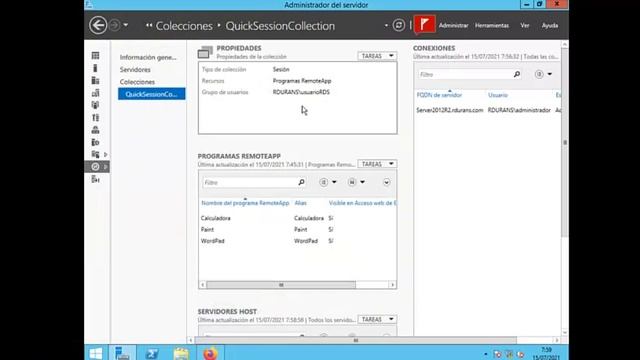Open the red notifications flag

pos(424,24)
